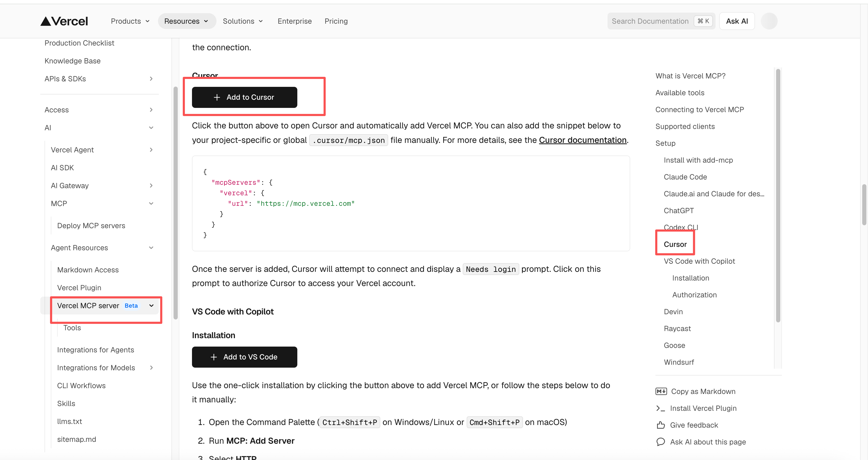Expand the Vercel Agent chevron
This screenshot has height=460, width=868.
tap(151, 150)
